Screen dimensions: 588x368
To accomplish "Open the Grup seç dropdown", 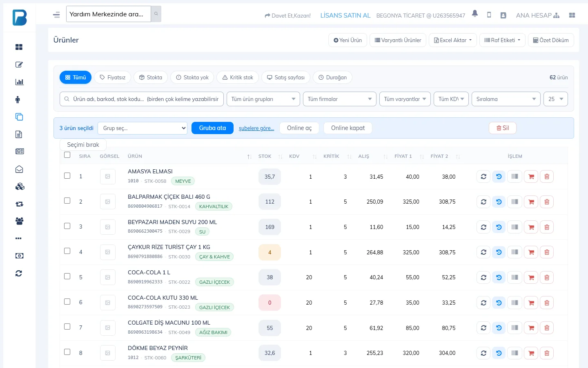I will coord(143,128).
